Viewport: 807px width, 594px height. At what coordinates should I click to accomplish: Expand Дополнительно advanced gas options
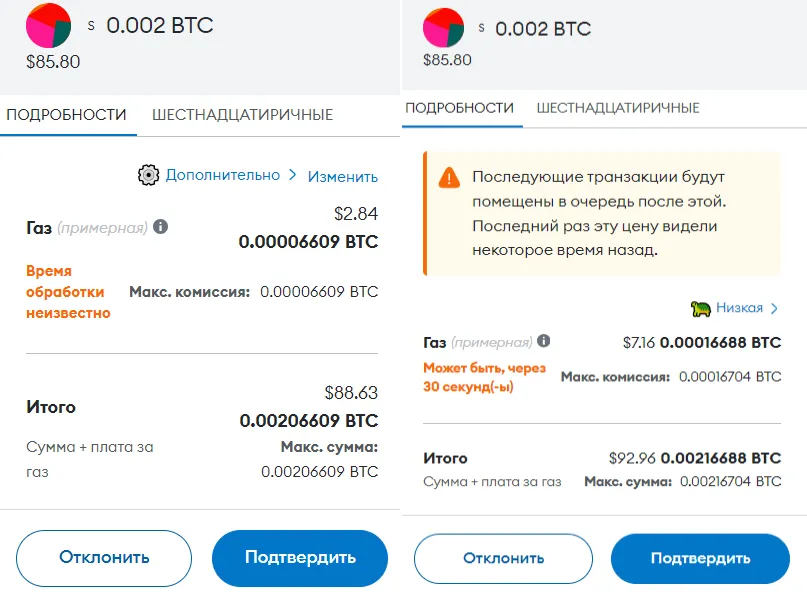(x=223, y=175)
